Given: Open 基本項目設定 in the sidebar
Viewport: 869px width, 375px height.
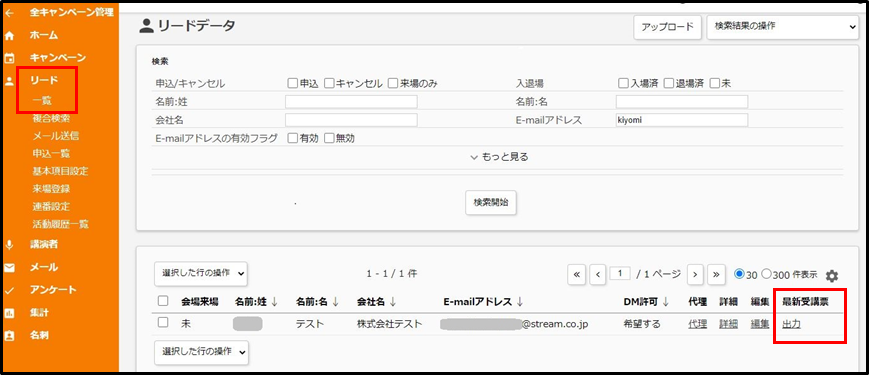Looking at the screenshot, I should 60,171.
